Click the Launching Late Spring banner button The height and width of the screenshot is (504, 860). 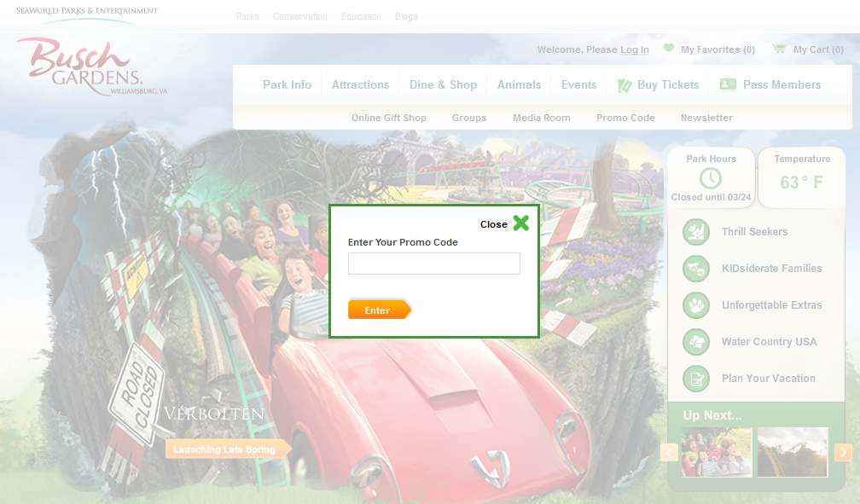click(228, 449)
